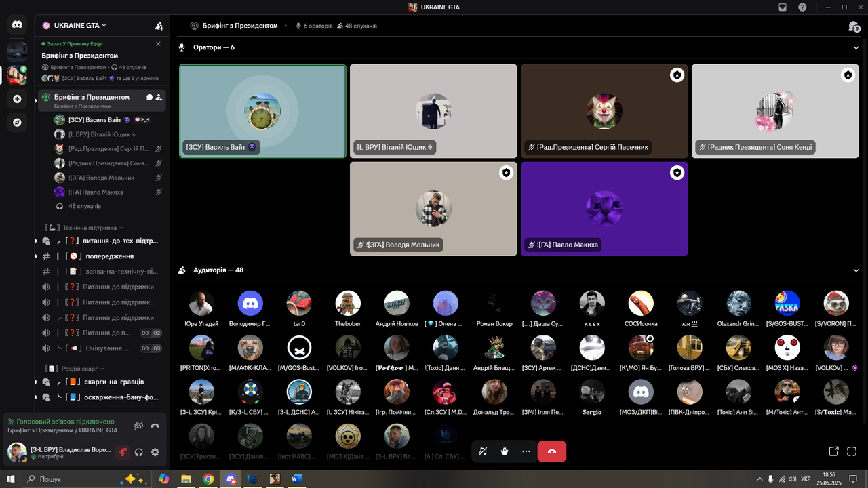Select Брифінг з Президентом stage channel
The width and height of the screenshot is (868, 488).
point(101,100)
